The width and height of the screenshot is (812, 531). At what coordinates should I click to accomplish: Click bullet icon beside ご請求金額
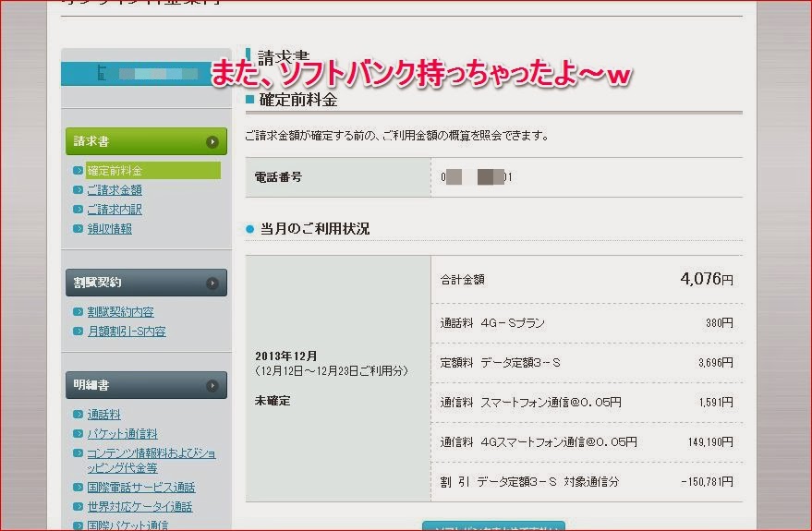click(79, 190)
